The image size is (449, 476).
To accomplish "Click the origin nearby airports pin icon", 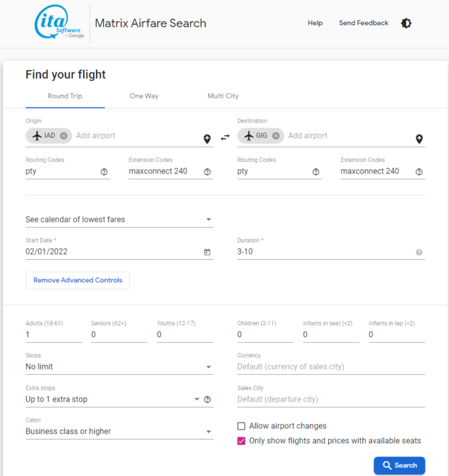I will coord(207,139).
